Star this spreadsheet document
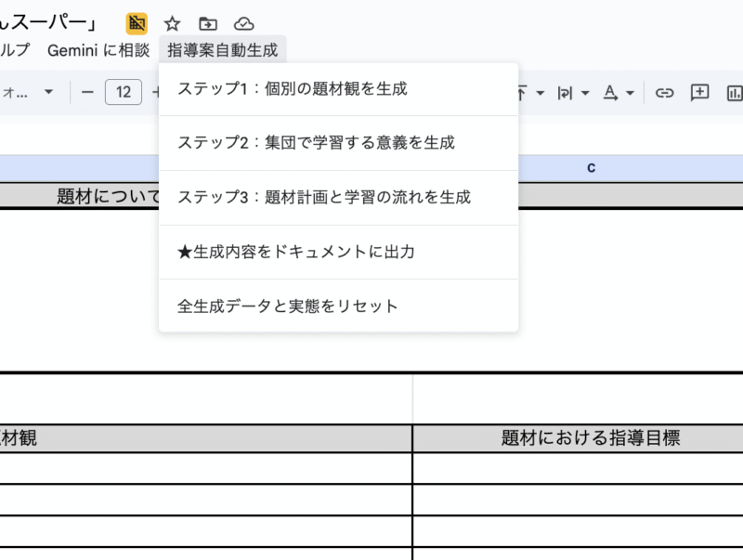Image resolution: width=743 pixels, height=560 pixels. [173, 24]
